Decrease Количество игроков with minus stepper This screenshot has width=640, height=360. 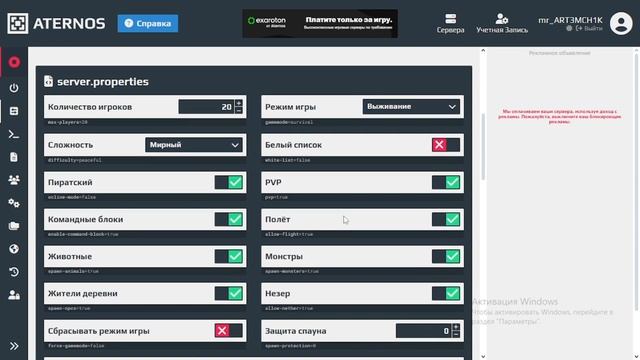tap(239, 111)
